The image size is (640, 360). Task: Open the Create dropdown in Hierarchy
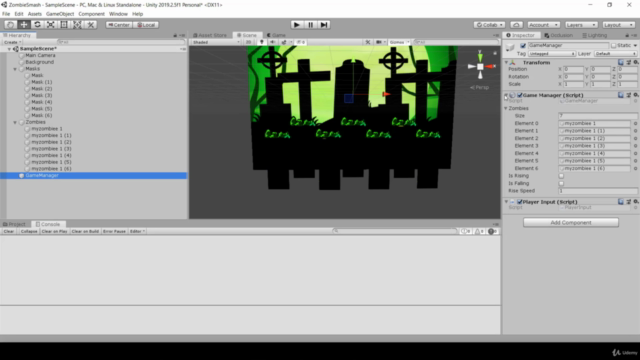pos(12,42)
